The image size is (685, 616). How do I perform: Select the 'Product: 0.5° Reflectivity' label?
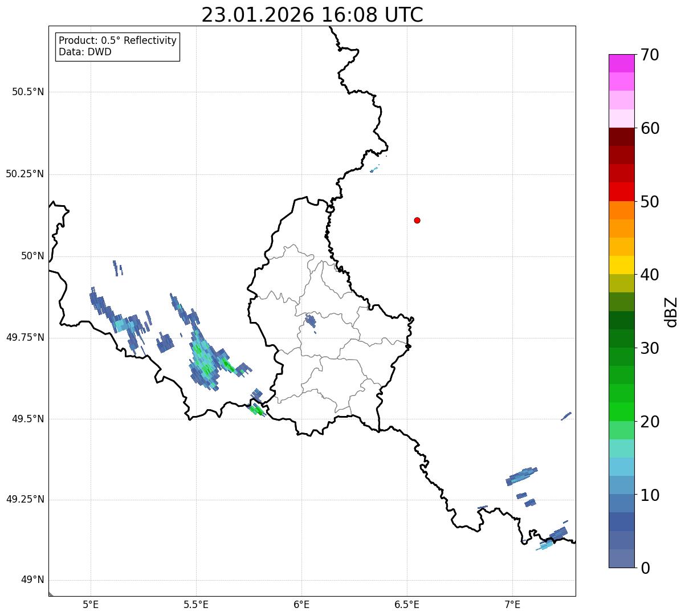coord(117,41)
